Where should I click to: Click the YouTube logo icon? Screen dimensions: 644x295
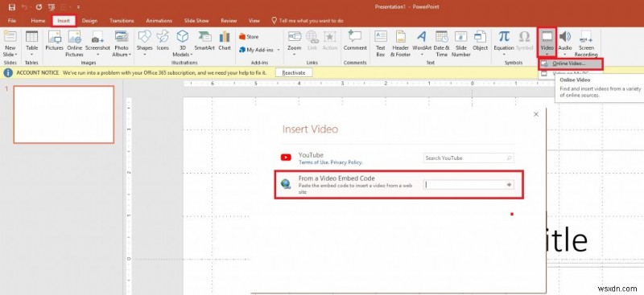click(x=286, y=158)
